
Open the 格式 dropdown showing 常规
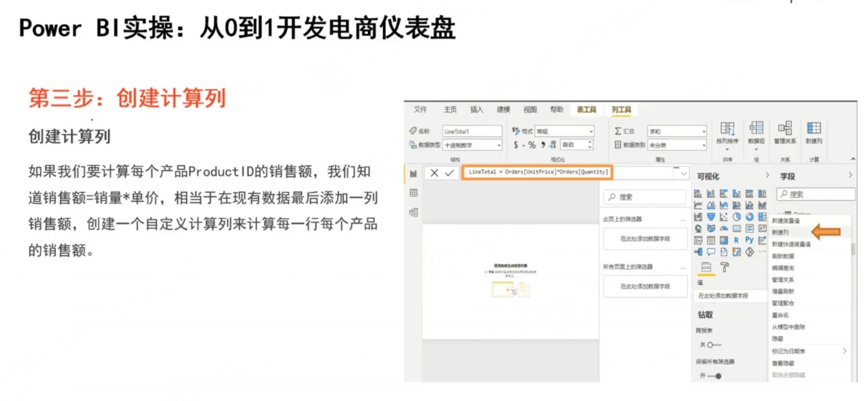coord(564,131)
